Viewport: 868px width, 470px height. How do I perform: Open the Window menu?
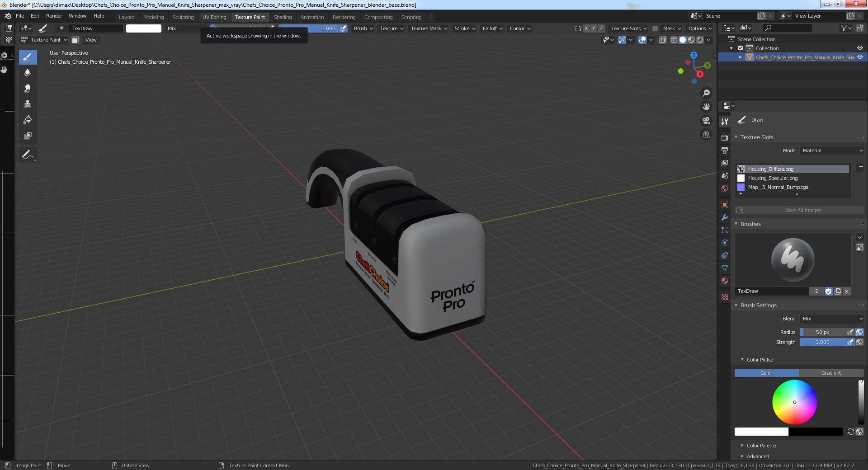77,16
